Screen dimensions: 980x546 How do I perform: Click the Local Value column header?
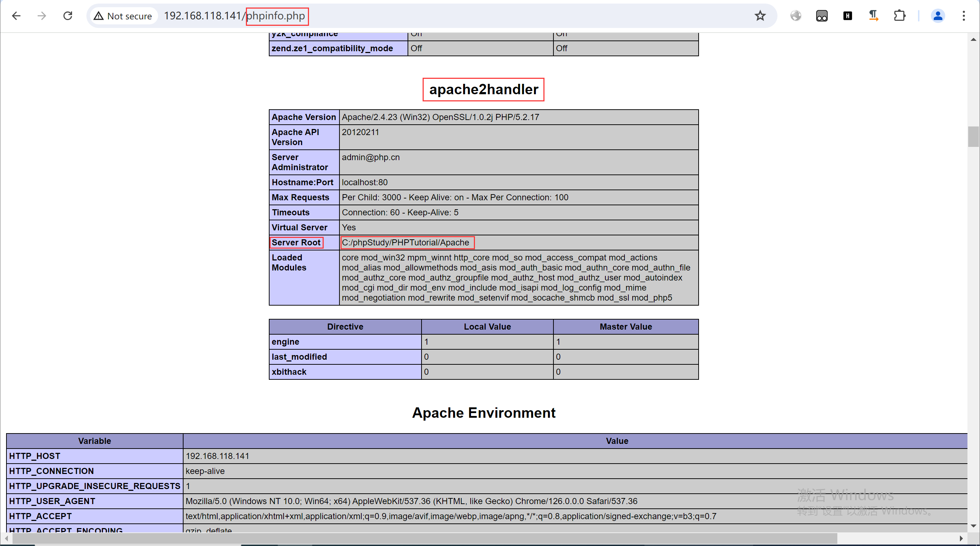tap(487, 327)
